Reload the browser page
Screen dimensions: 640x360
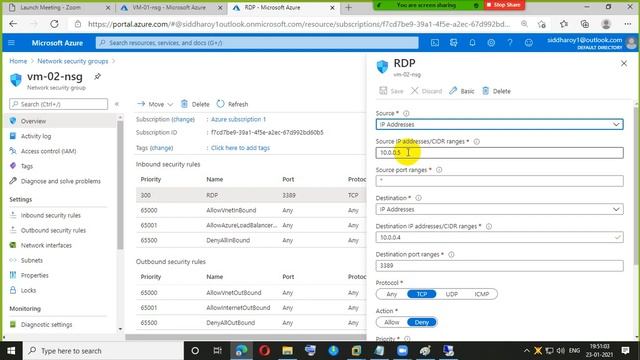(x=54, y=24)
